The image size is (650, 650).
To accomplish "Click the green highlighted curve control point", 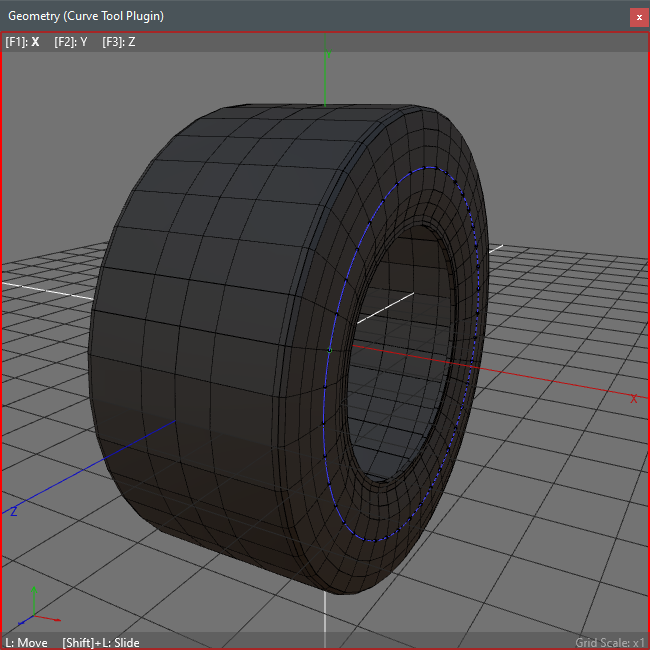I will (x=330, y=350).
